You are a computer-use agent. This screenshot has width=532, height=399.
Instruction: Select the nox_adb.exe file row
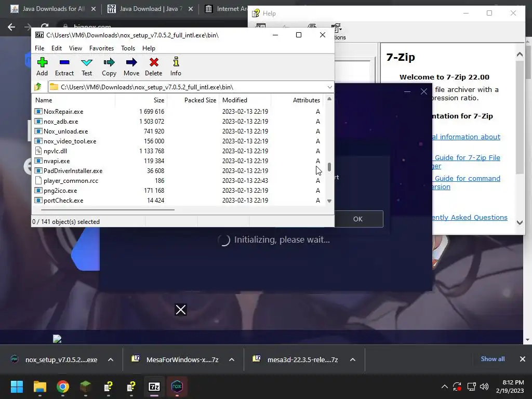pyautogui.click(x=178, y=121)
